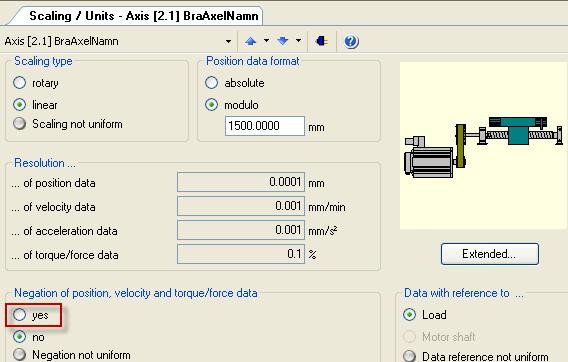Click the motor and spindle drive illustration

pyautogui.click(x=484, y=147)
